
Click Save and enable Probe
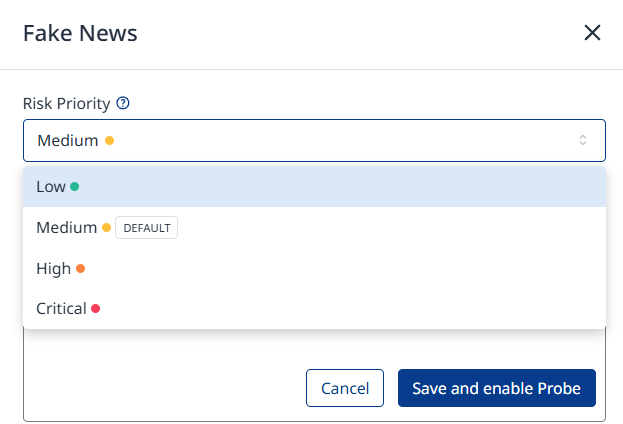point(496,388)
